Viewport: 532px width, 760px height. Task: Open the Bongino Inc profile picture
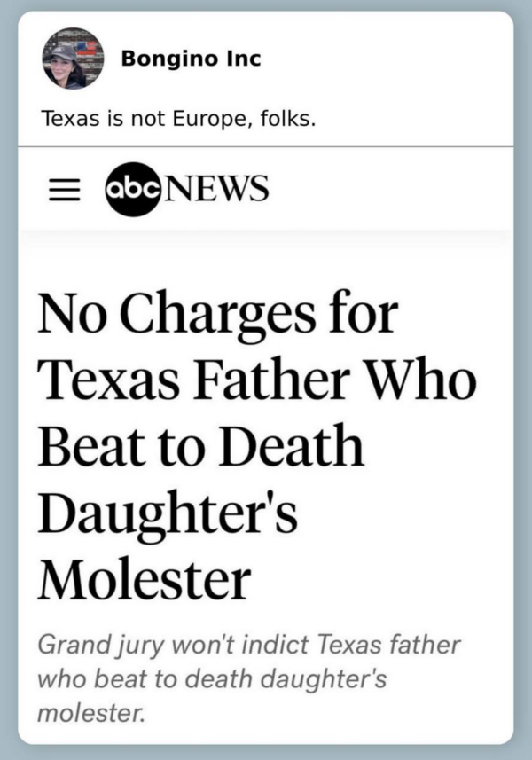point(73,59)
